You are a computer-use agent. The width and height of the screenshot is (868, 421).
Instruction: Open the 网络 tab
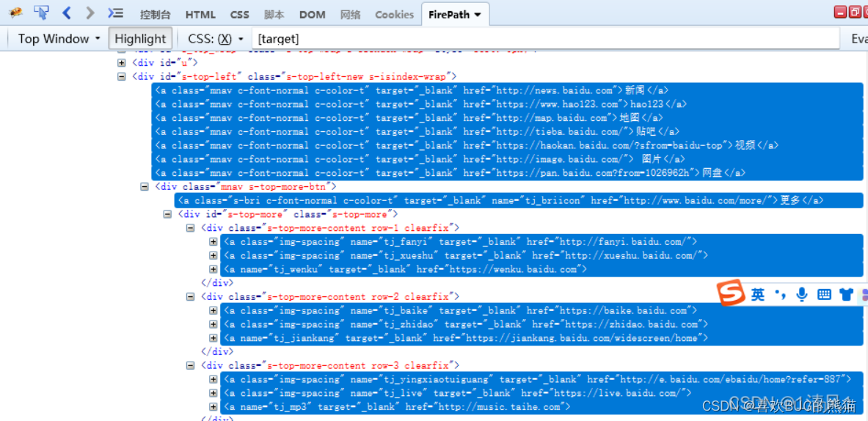click(350, 15)
